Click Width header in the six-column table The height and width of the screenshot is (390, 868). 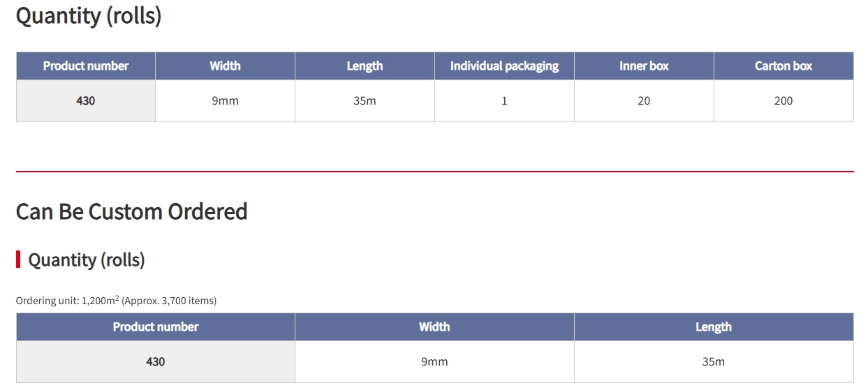click(x=225, y=66)
